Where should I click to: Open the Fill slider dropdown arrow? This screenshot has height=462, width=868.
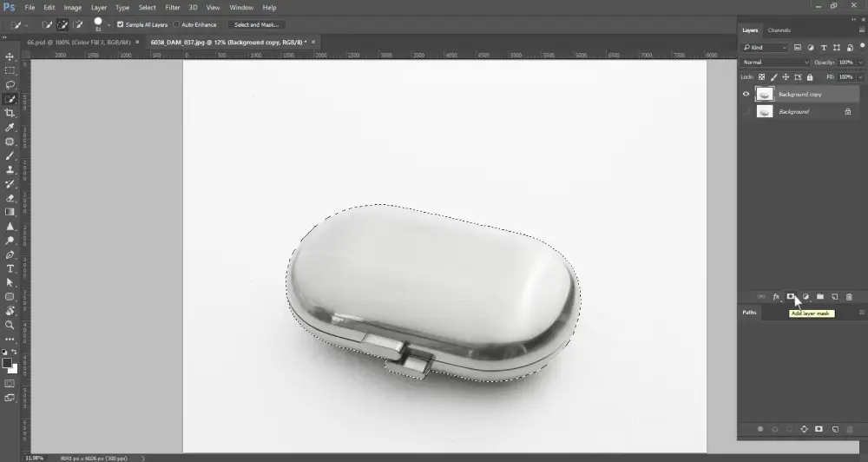(x=860, y=77)
